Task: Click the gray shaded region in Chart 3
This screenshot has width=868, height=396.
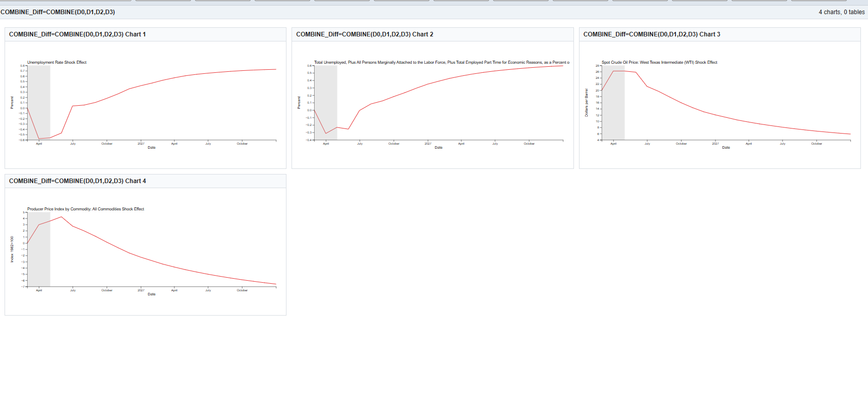Action: [x=613, y=103]
